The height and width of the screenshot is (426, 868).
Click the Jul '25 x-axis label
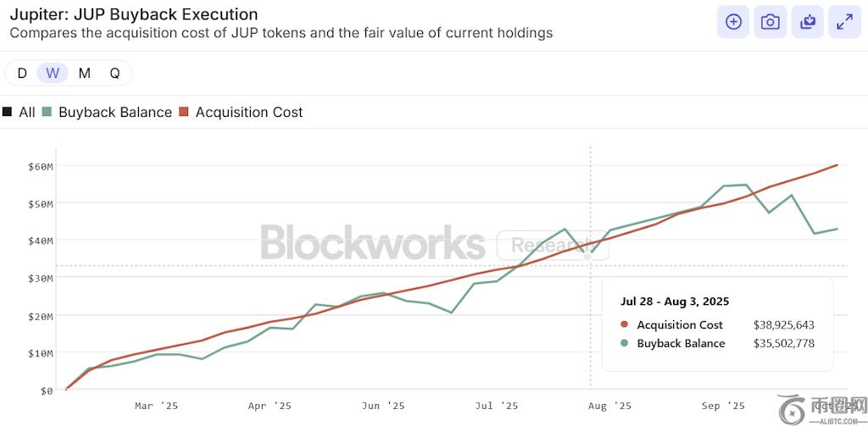click(x=495, y=406)
